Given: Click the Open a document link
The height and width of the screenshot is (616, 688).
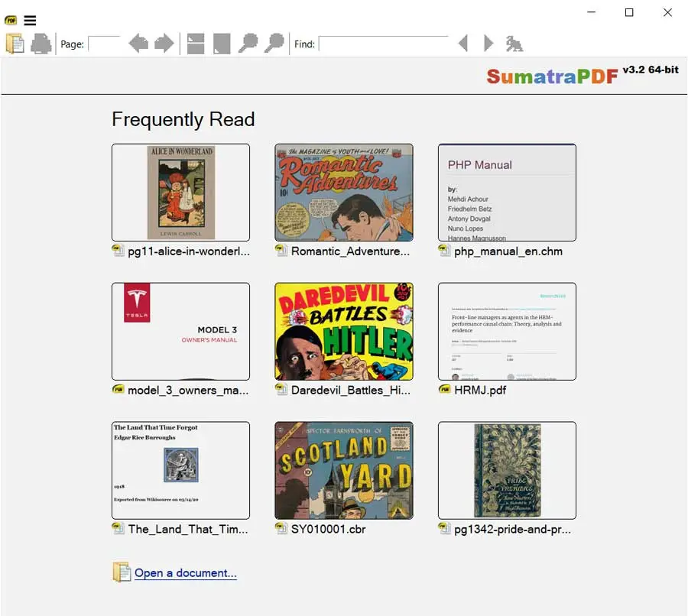Looking at the screenshot, I should (x=186, y=573).
